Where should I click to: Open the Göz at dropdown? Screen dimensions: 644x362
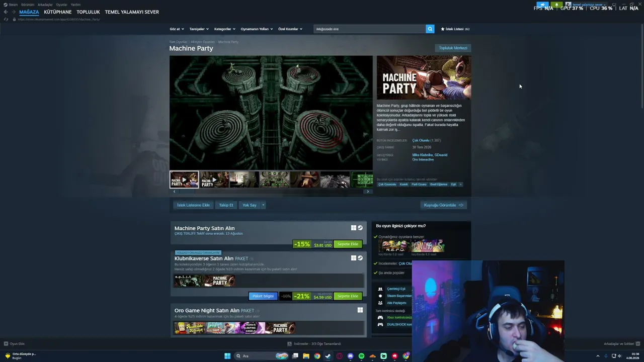point(177,29)
